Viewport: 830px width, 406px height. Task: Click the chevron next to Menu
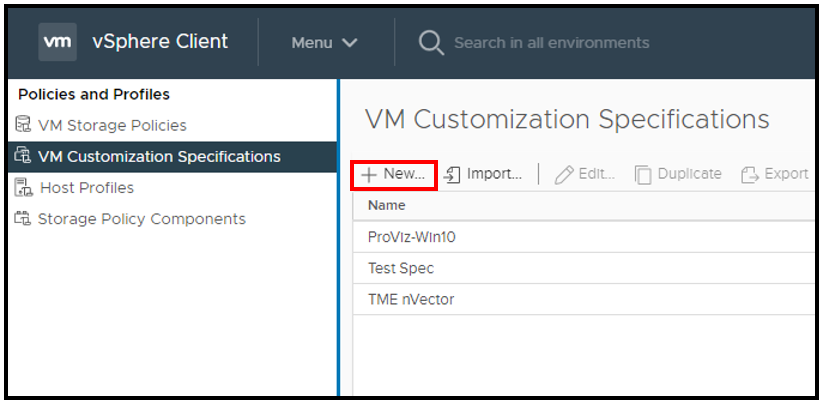tap(349, 43)
